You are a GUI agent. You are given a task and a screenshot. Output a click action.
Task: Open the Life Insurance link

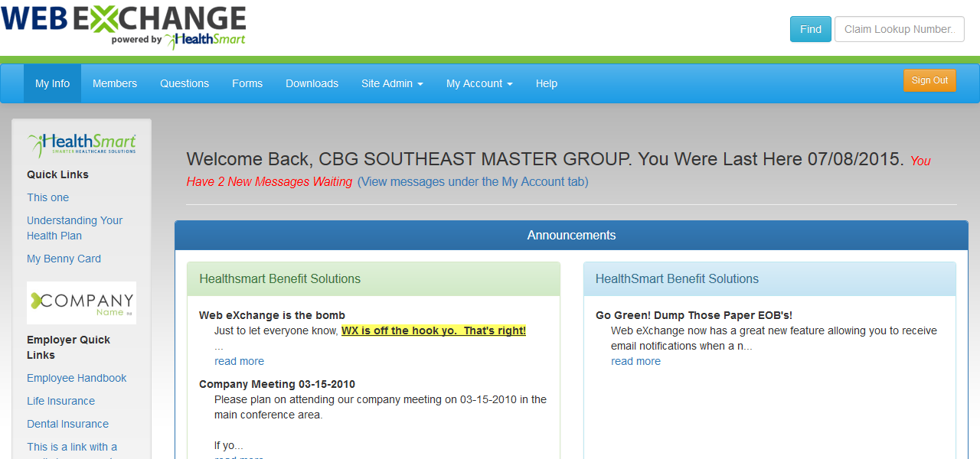click(60, 401)
